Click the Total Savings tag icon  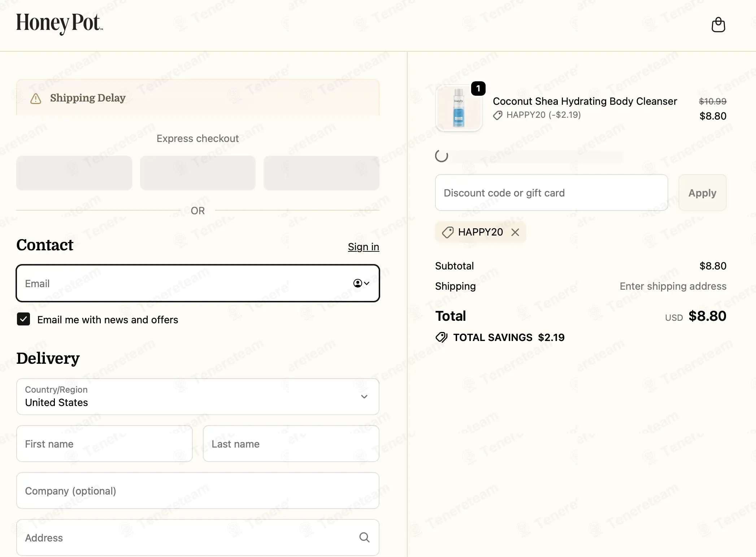pyautogui.click(x=442, y=337)
